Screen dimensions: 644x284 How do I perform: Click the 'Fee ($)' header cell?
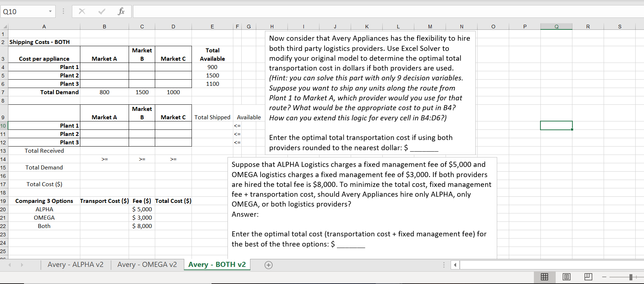[x=142, y=201]
